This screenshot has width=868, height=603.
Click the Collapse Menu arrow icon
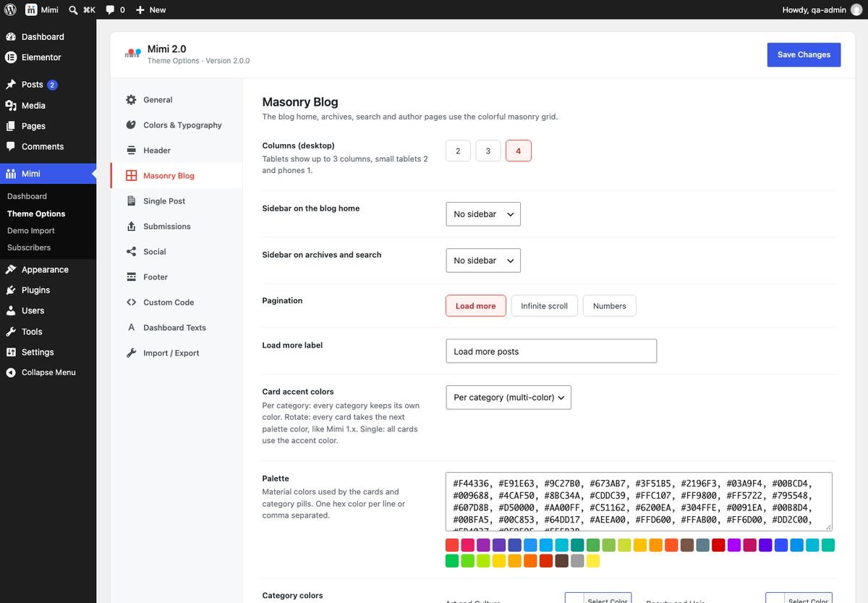[x=11, y=372]
